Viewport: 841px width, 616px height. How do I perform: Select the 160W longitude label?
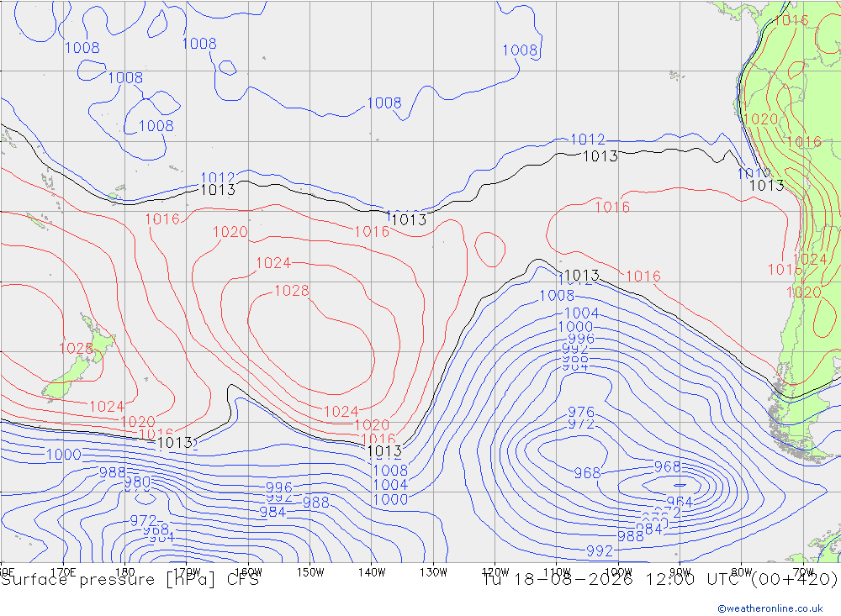tap(248, 572)
